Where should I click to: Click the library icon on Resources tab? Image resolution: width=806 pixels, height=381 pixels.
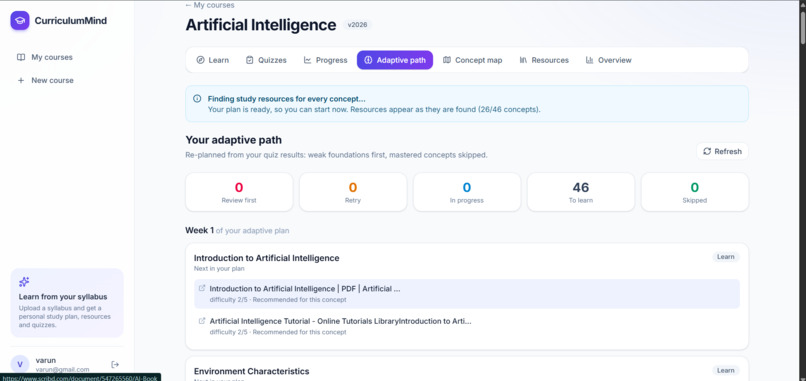point(523,60)
